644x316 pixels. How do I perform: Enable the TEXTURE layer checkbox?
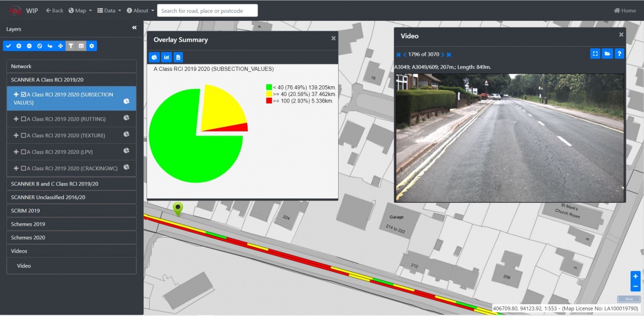point(24,135)
